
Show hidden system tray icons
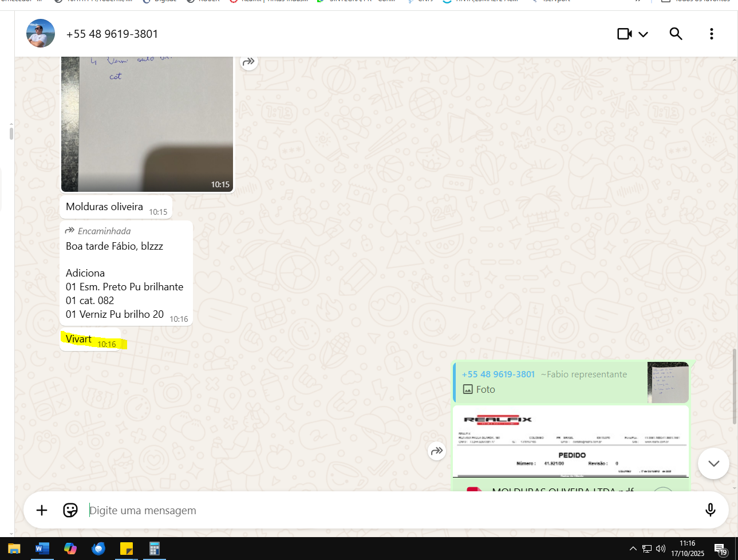(633, 549)
